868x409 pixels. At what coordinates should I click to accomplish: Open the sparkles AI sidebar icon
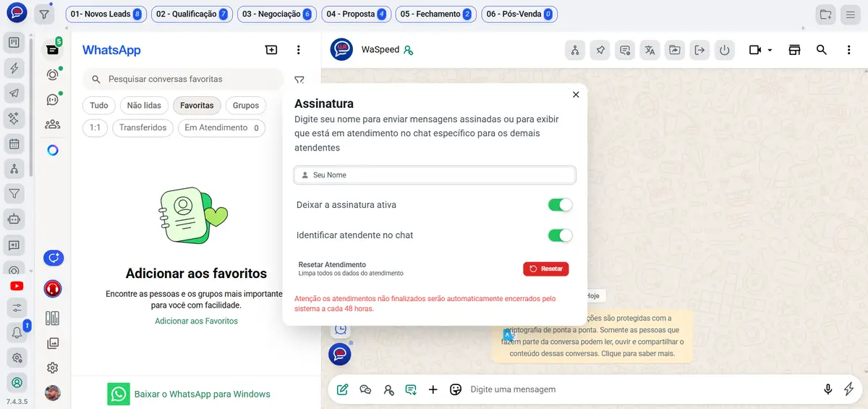14,118
